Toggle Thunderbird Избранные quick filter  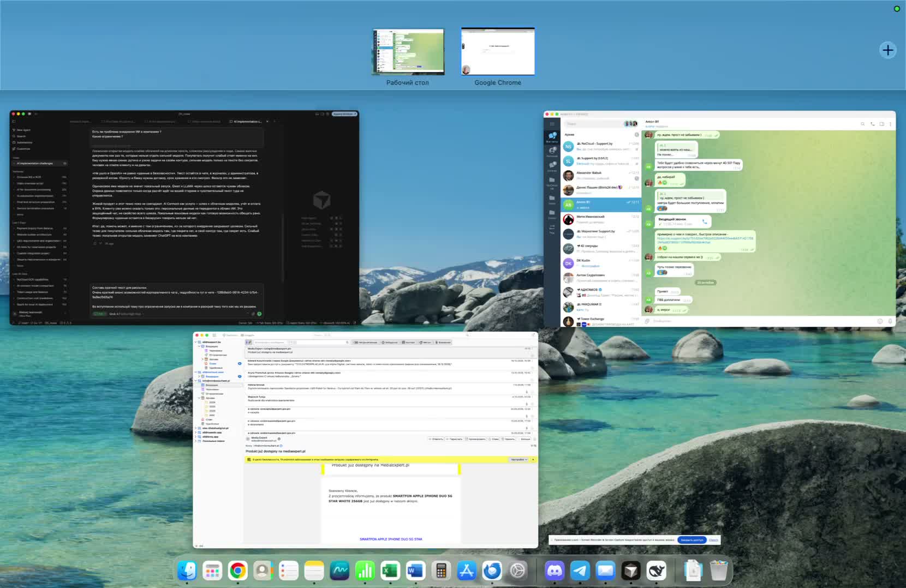pyautogui.click(x=390, y=343)
